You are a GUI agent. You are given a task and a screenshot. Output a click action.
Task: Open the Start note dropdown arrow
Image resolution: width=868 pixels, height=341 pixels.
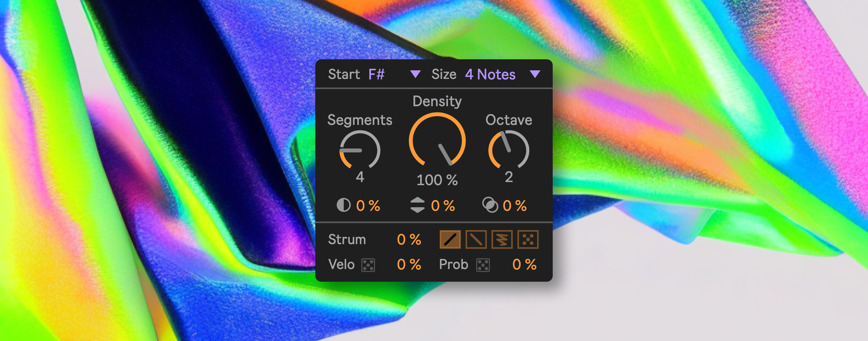point(415,74)
